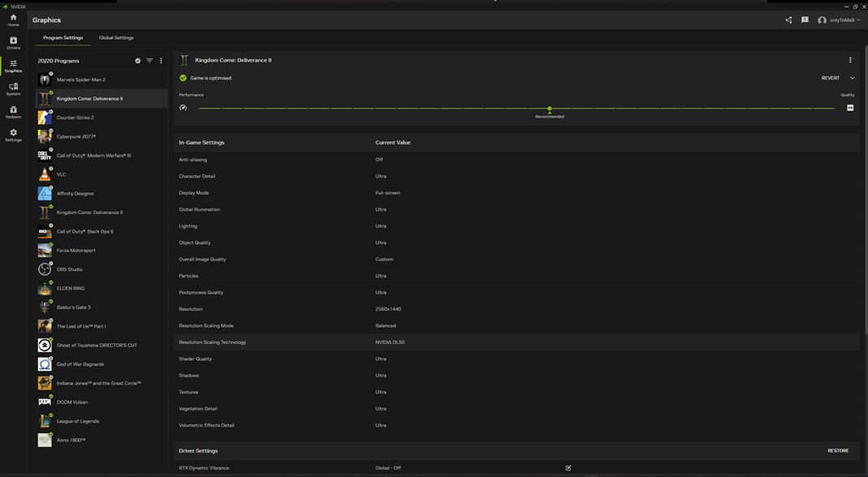
Task: Click the Textures setting row
Action: pyautogui.click(x=517, y=393)
